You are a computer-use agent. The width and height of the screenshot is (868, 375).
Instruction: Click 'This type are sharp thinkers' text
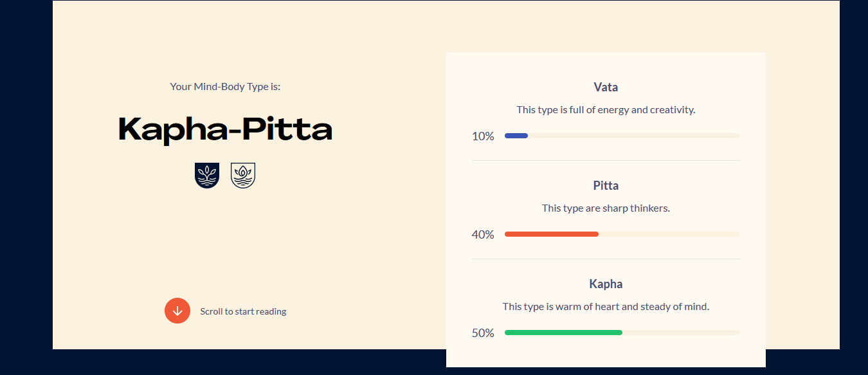pyautogui.click(x=606, y=208)
